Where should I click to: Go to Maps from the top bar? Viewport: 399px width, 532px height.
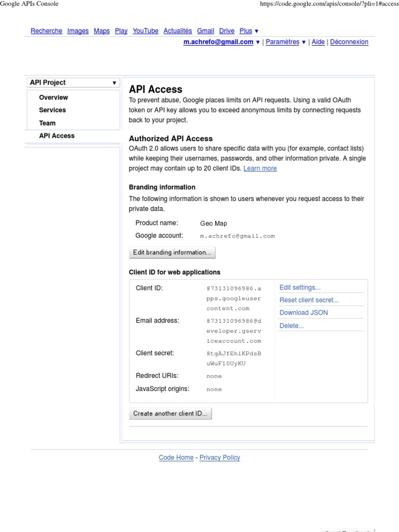pos(102,31)
